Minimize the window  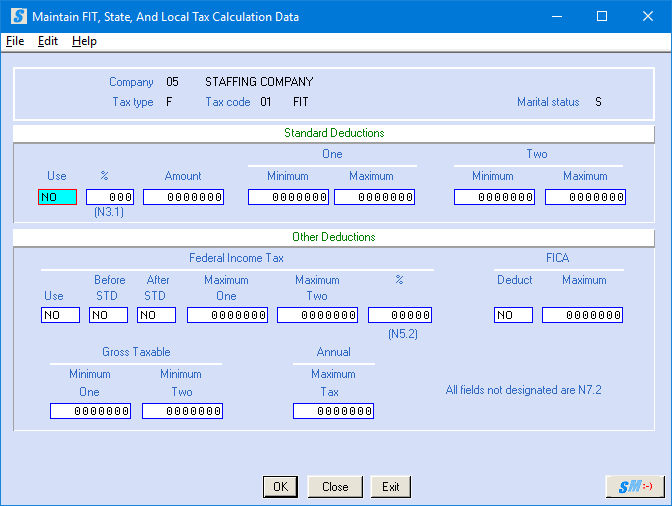pos(557,16)
